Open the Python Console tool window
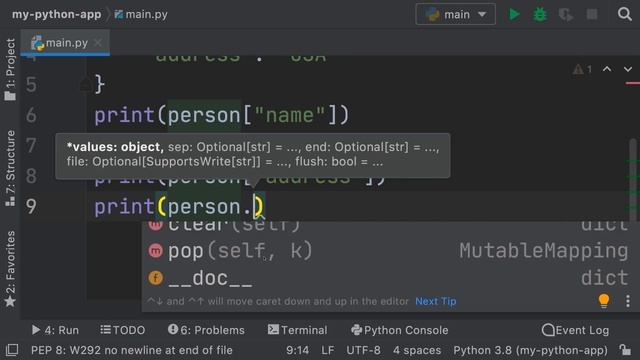This screenshot has width=640, height=360. [x=400, y=330]
